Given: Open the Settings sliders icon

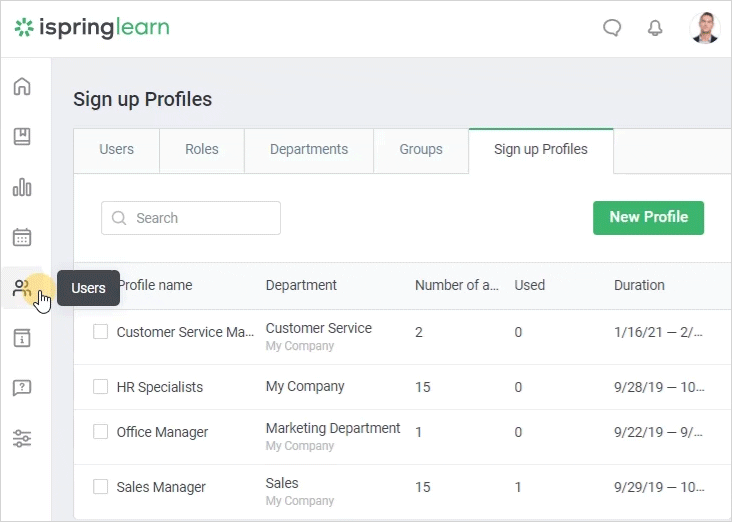Looking at the screenshot, I should 22,438.
